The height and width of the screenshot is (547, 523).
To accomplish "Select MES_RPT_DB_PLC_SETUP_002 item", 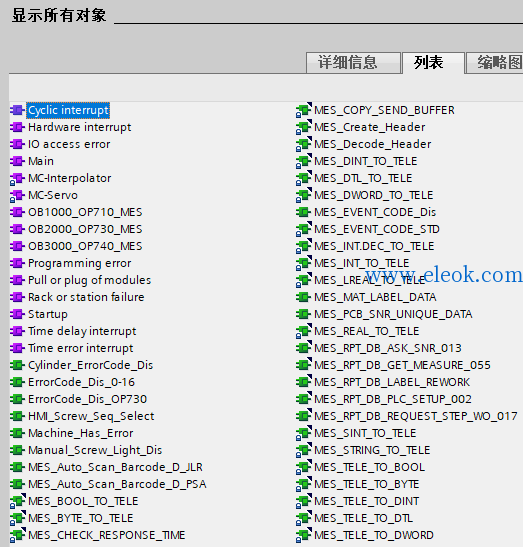I will [393, 399].
